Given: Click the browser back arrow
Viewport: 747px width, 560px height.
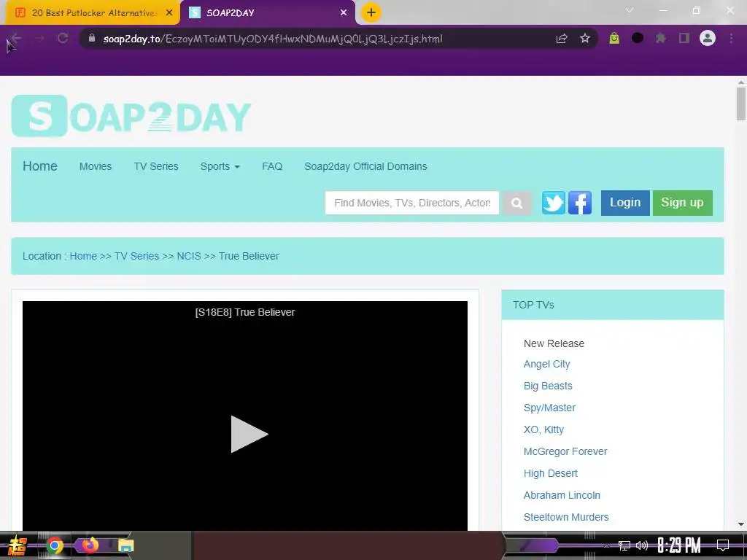Looking at the screenshot, I should coord(17,38).
